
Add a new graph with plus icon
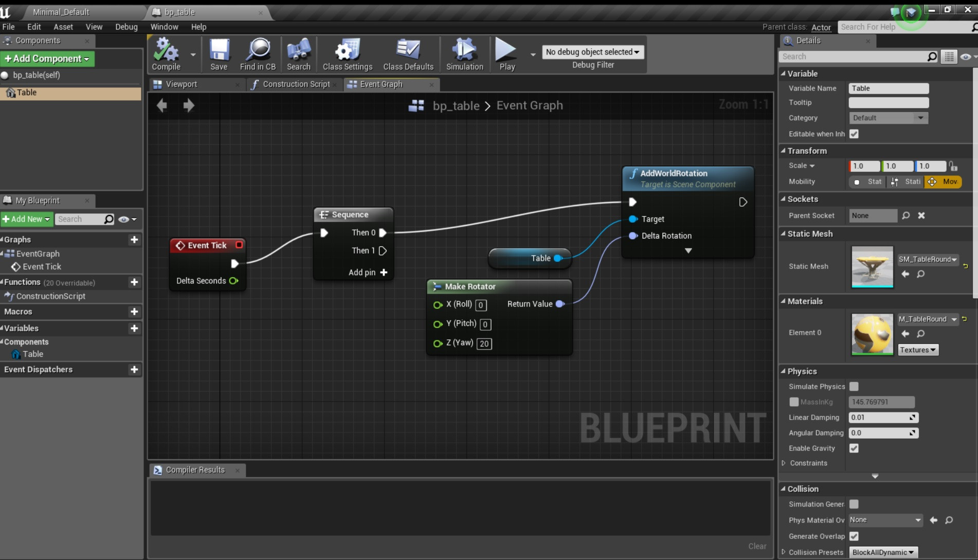[134, 240]
